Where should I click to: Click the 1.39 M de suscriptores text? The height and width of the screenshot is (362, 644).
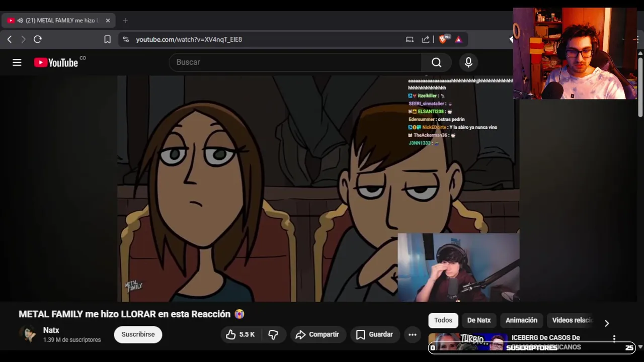coord(72,340)
